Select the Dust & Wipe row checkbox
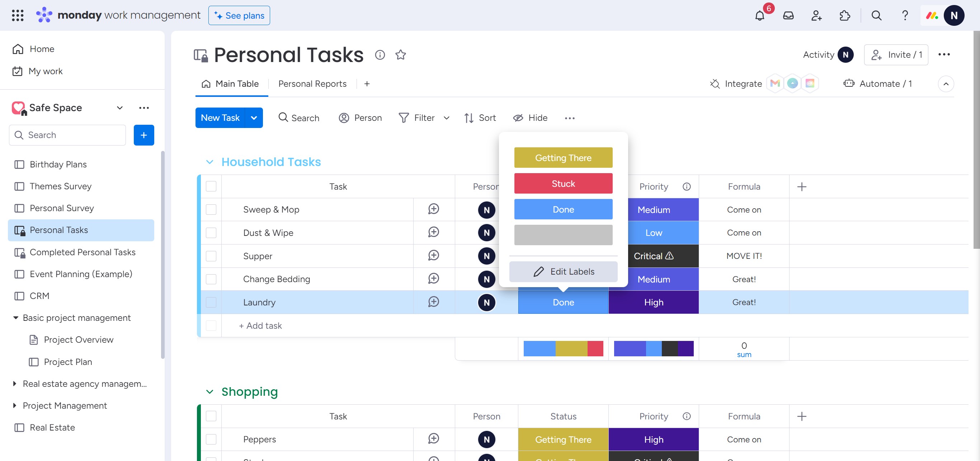Screen dimensions: 980x461 click(x=211, y=233)
